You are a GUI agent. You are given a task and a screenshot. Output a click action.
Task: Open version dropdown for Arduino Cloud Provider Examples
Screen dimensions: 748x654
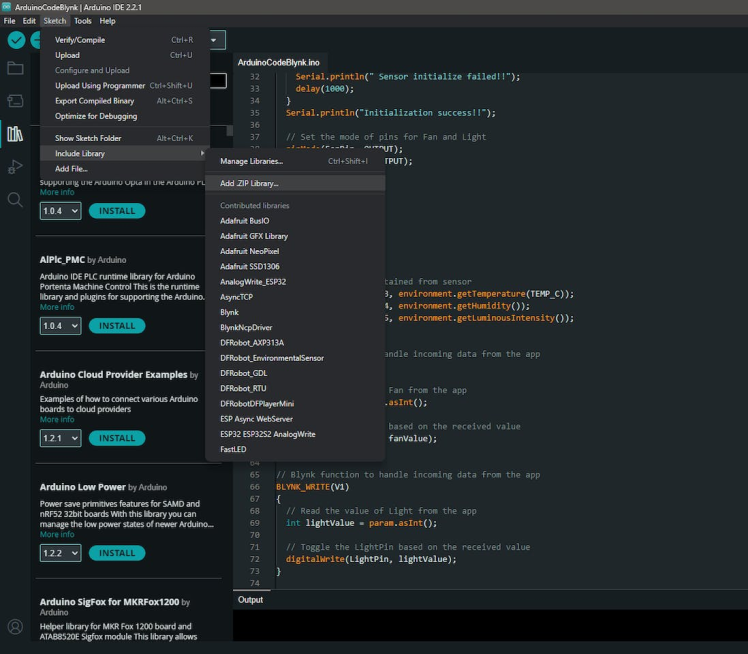click(x=60, y=438)
